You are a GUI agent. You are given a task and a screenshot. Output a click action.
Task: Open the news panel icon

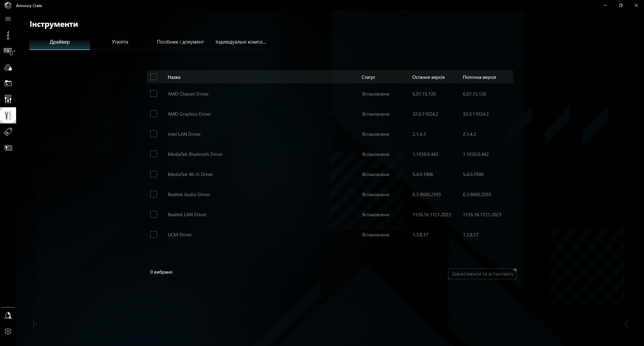pyautogui.click(x=8, y=148)
